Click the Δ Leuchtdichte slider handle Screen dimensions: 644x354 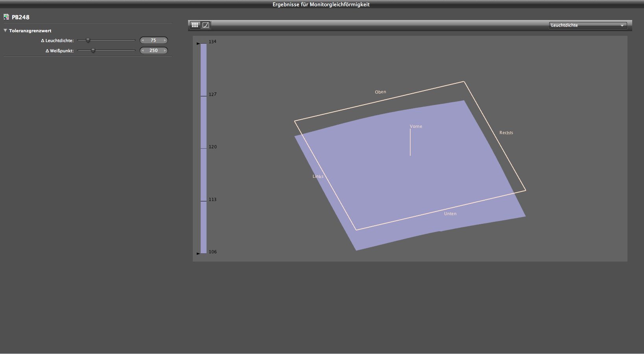click(88, 40)
